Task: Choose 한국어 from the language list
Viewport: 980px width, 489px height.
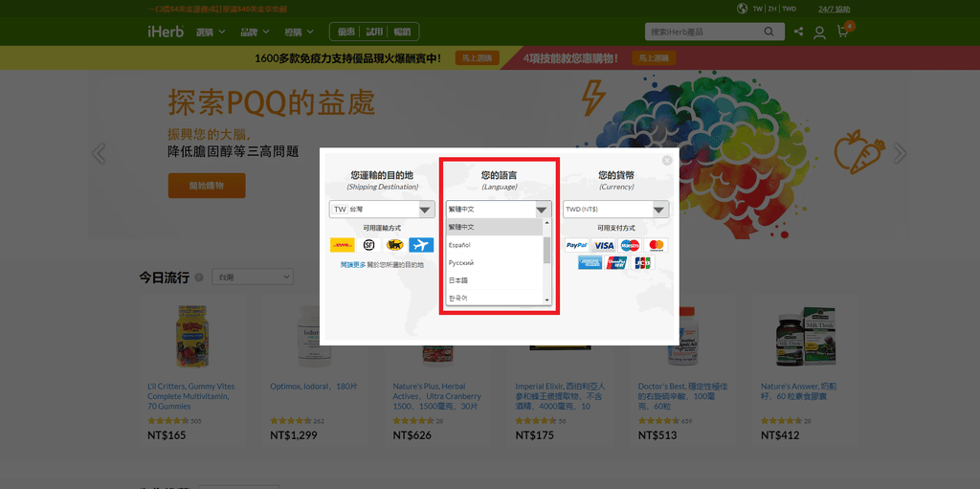Action: 495,298
